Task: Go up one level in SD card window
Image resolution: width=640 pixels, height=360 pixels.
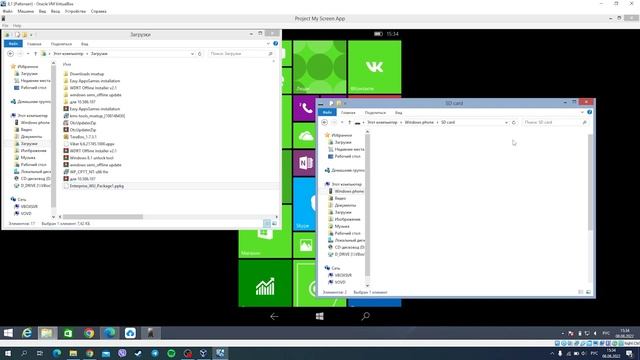Action: (x=349, y=122)
